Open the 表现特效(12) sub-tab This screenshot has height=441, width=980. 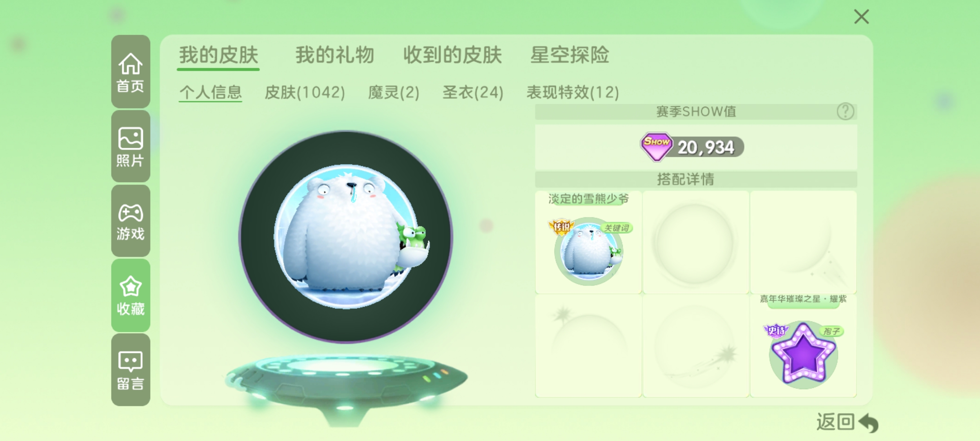point(572,92)
